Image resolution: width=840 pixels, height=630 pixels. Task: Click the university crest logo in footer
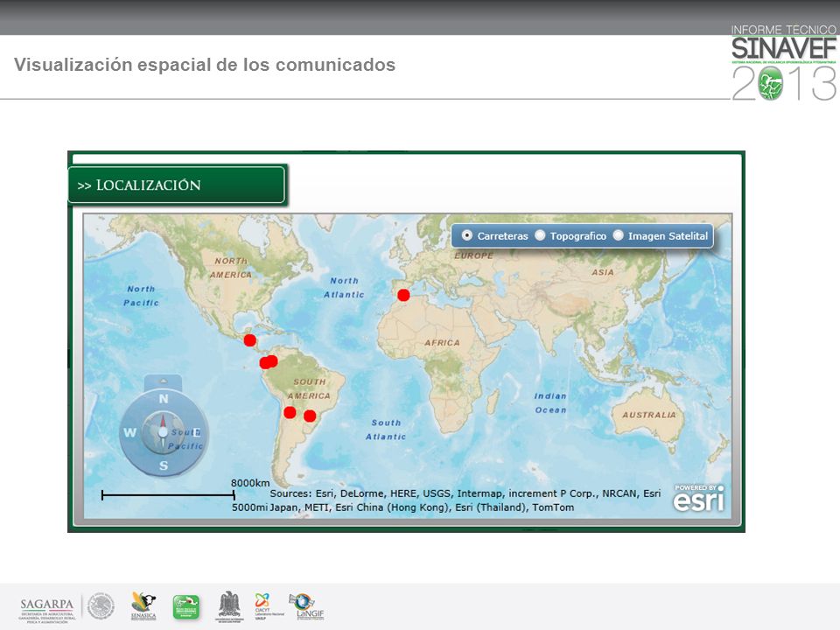point(229,607)
